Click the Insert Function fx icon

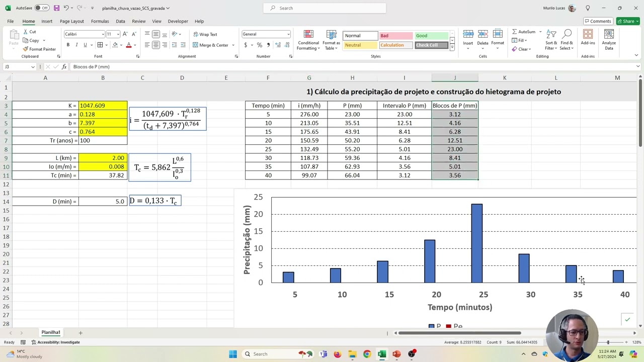point(64,67)
